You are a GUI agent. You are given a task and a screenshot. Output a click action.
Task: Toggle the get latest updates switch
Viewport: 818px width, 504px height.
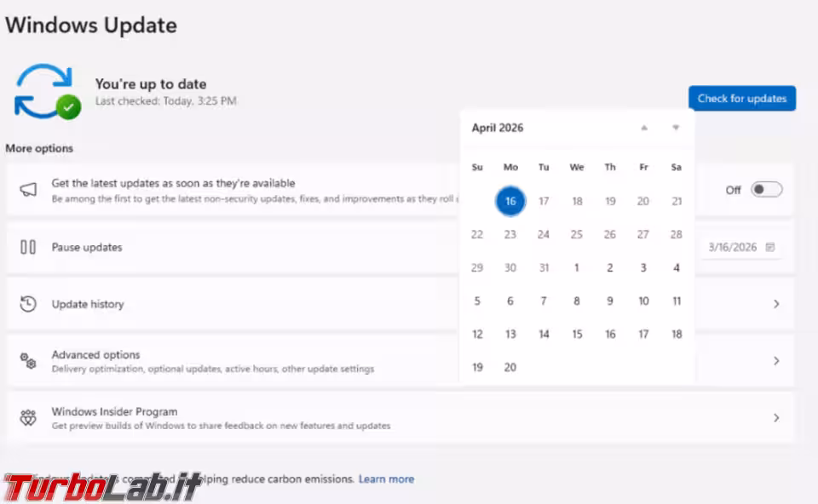coord(766,190)
